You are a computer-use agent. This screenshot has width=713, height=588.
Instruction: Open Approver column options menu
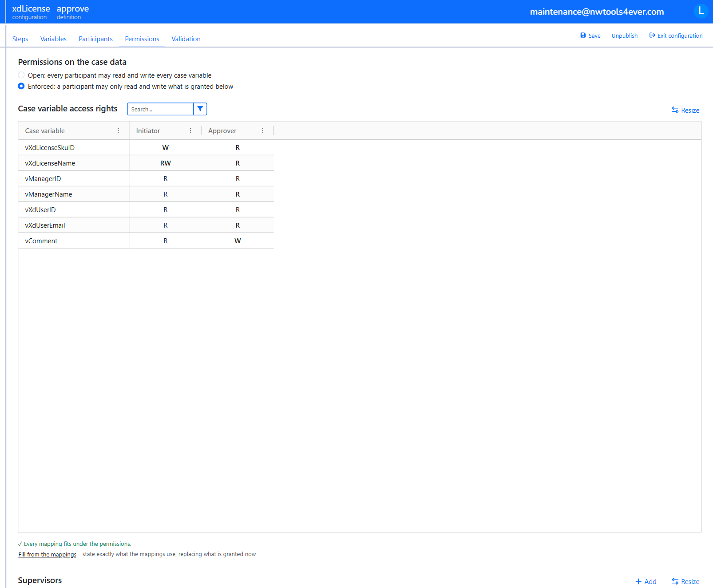262,130
